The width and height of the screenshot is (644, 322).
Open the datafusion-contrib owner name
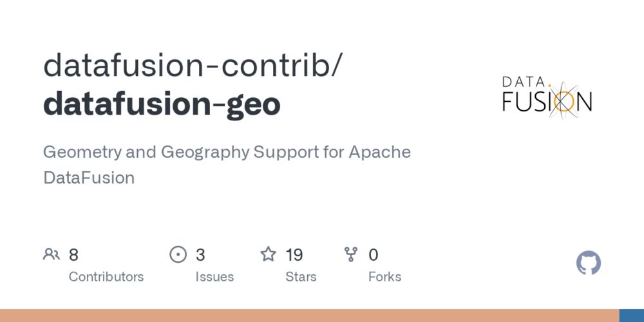[193, 66]
